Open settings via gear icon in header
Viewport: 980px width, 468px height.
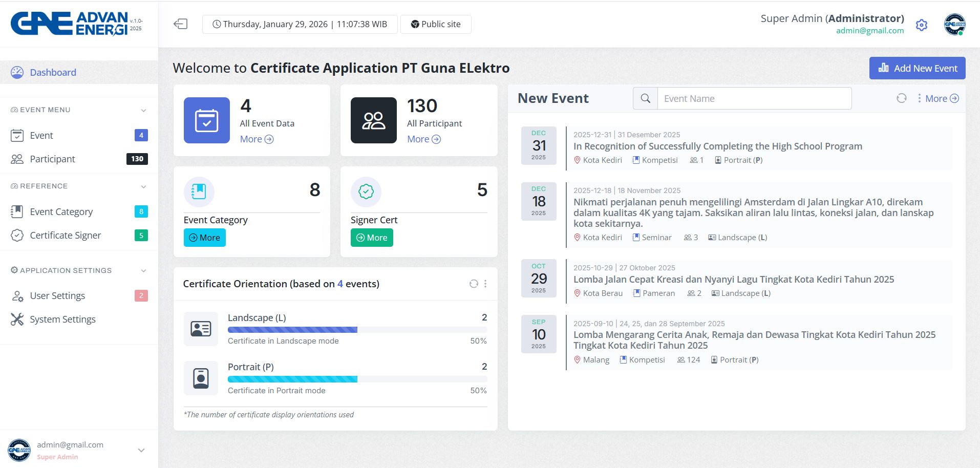921,25
